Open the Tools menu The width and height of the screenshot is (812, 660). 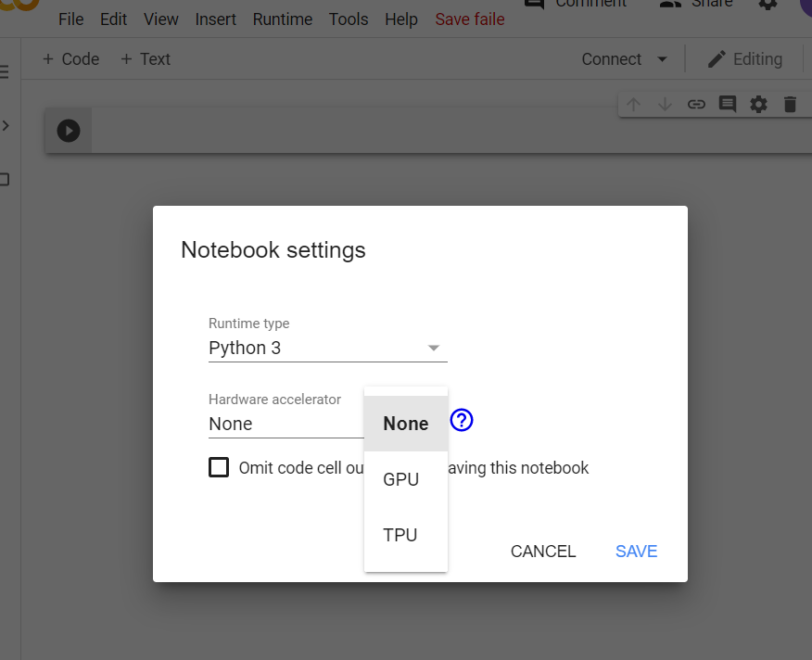pyautogui.click(x=349, y=19)
